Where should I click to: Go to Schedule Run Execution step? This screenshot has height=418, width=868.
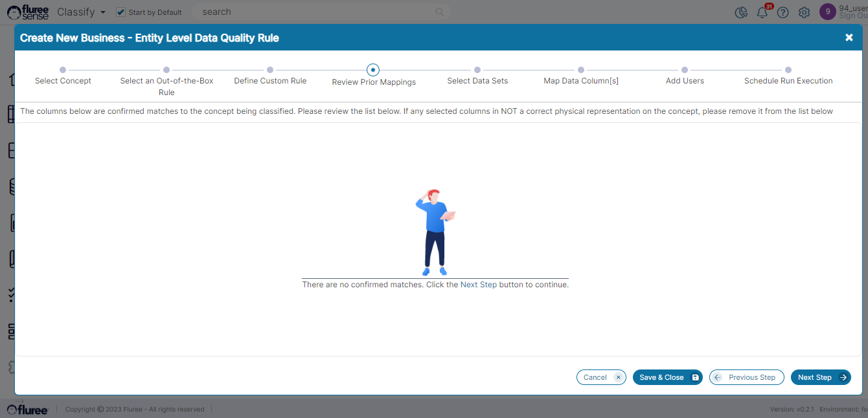pyautogui.click(x=788, y=70)
